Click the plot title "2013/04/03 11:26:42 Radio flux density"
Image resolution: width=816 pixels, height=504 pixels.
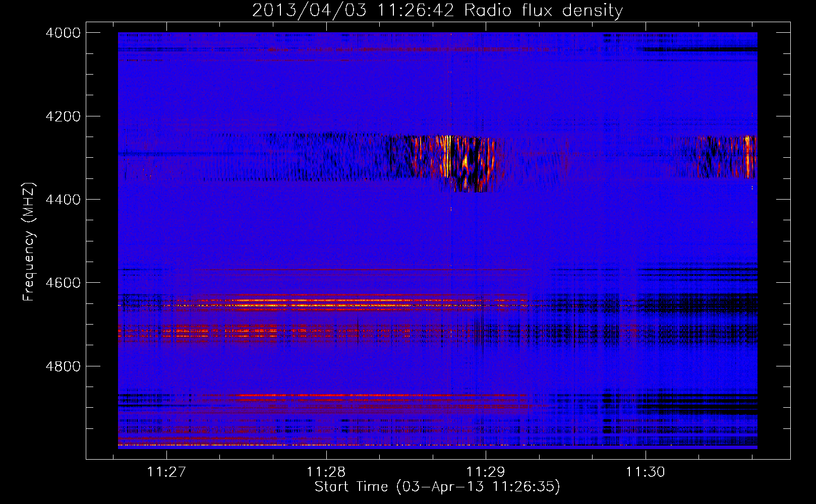437,10
